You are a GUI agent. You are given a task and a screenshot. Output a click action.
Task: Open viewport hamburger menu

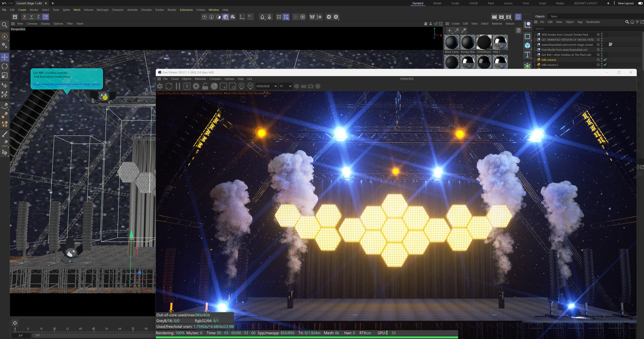(x=13, y=24)
